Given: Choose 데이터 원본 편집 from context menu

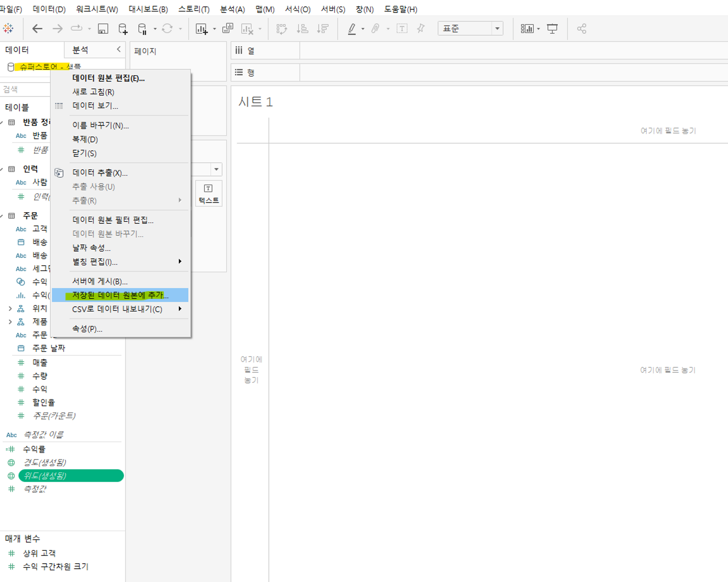Looking at the screenshot, I should coord(108,78).
